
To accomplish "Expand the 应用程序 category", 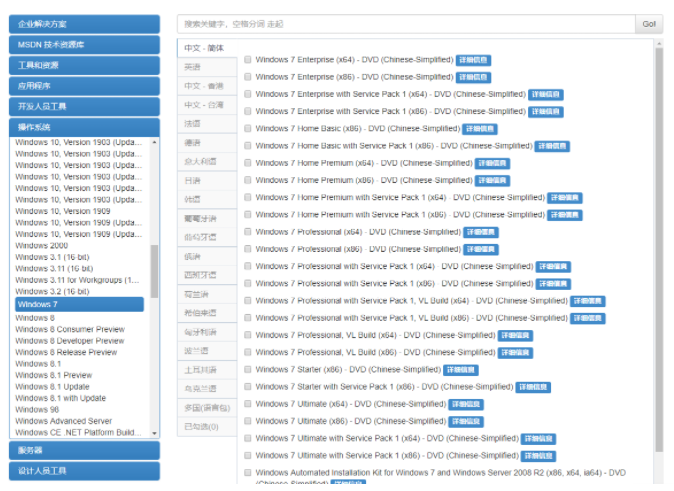I will click(84, 86).
